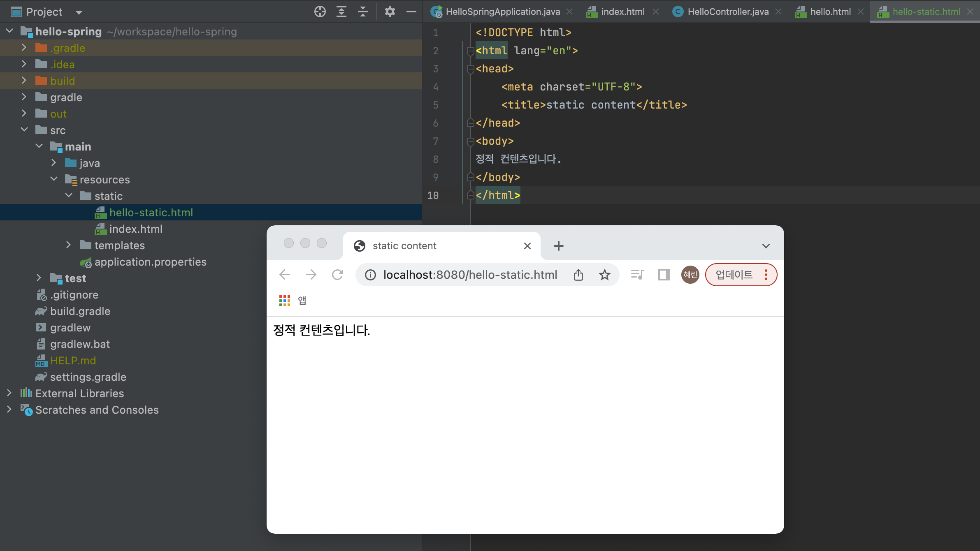
Task: Expand External Libraries node
Action: click(x=9, y=393)
